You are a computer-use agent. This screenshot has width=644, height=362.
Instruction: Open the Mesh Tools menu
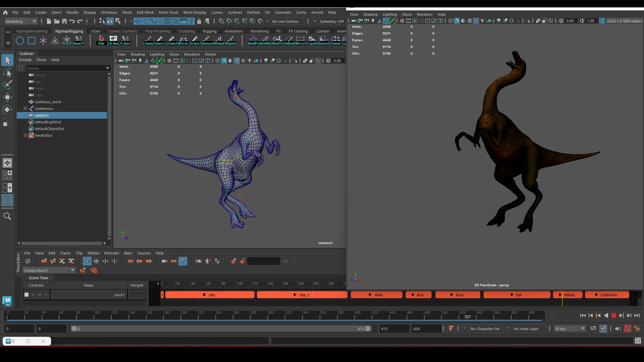[x=168, y=12]
